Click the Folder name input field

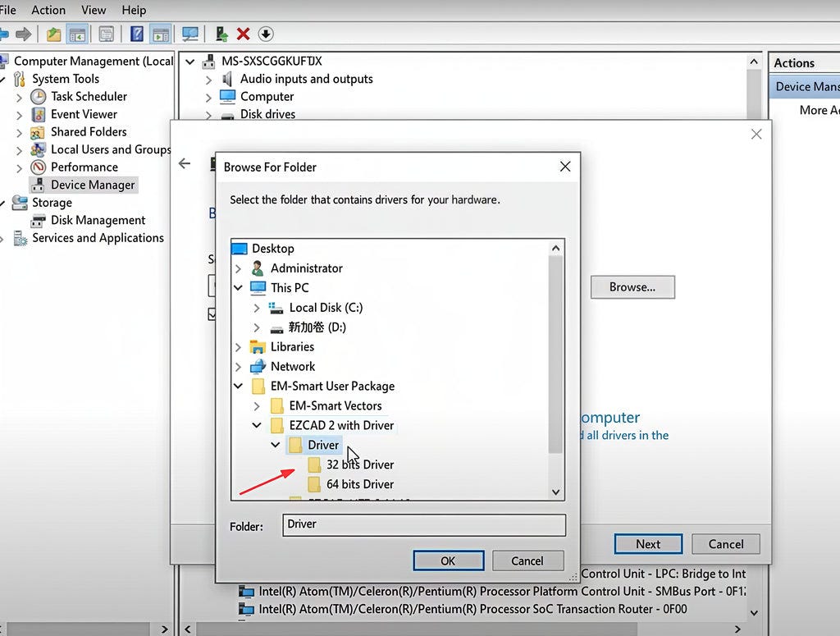pyautogui.click(x=424, y=525)
